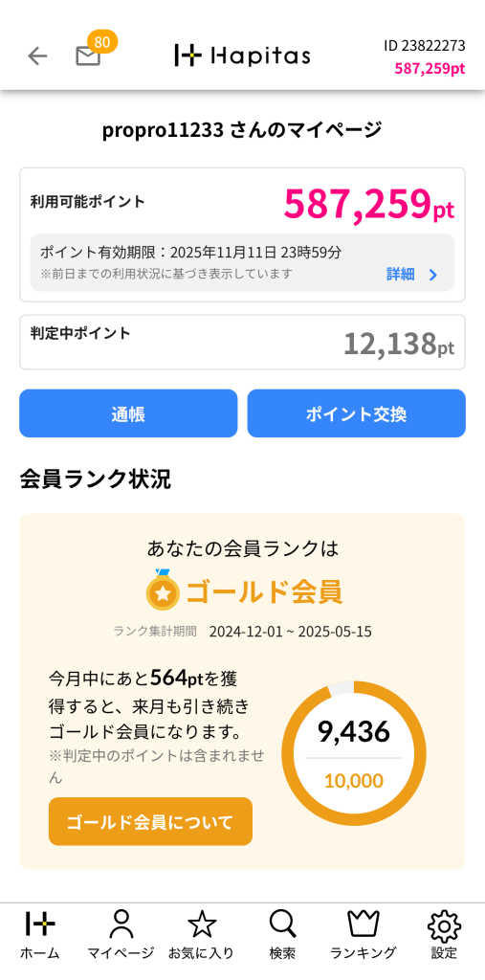Tap the 利用可能ポイント total

(x=368, y=204)
